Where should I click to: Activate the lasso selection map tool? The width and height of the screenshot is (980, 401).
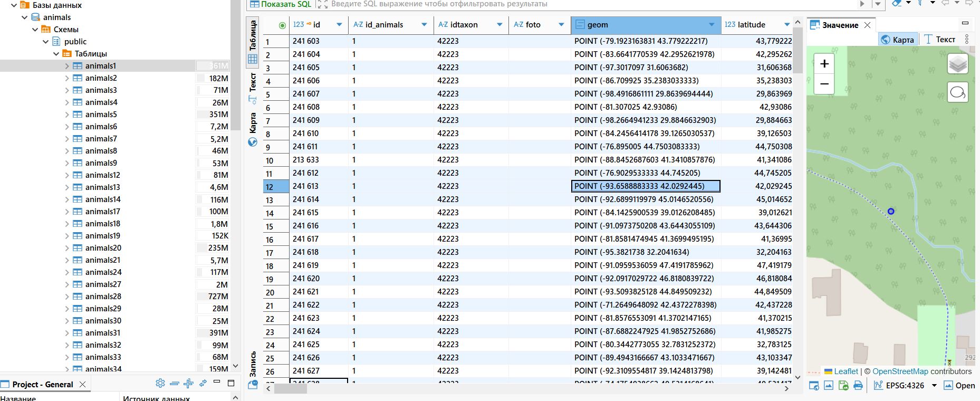tap(958, 93)
